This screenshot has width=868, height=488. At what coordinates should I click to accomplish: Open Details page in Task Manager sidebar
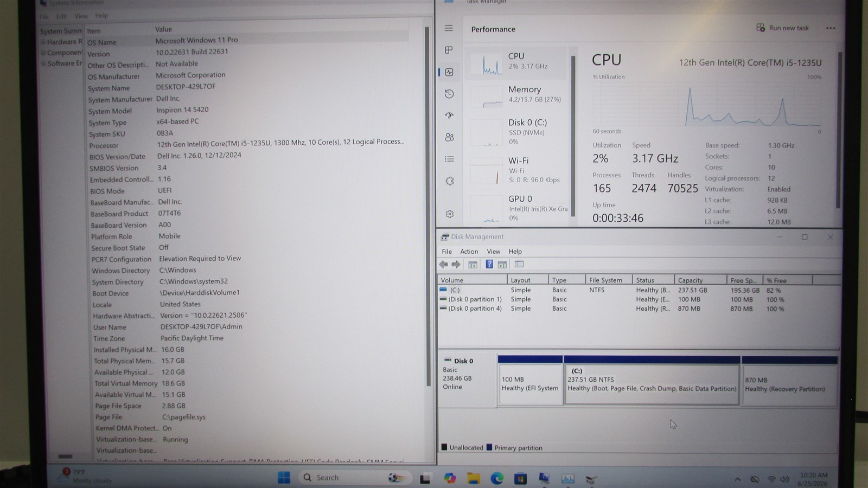(449, 159)
